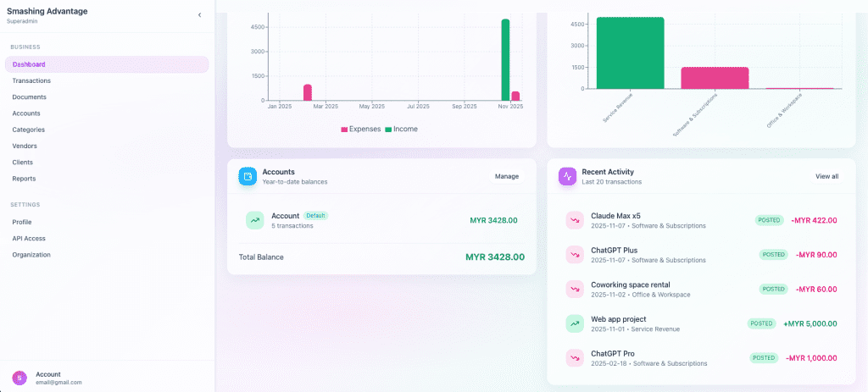This screenshot has width=868, height=392.
Task: Go to Reports in the sidebar
Action: click(x=24, y=179)
